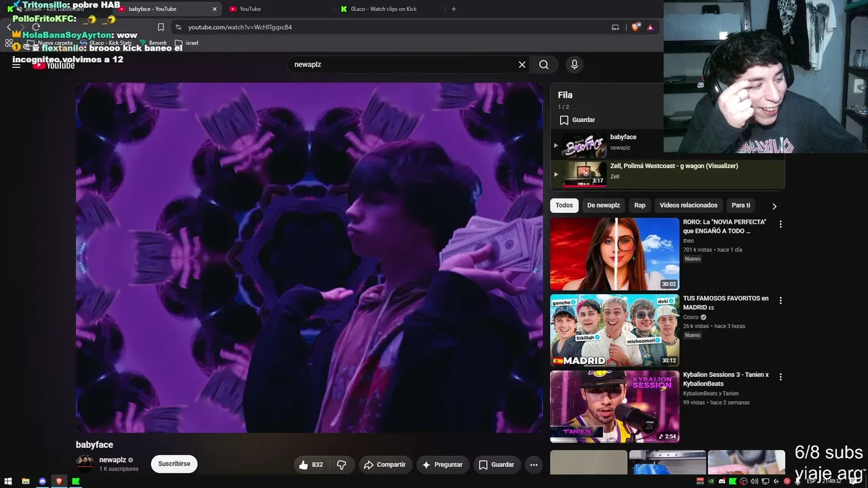This screenshot has height=488, width=868.
Task: Click the youtube.com address bar URL
Action: tap(240, 27)
